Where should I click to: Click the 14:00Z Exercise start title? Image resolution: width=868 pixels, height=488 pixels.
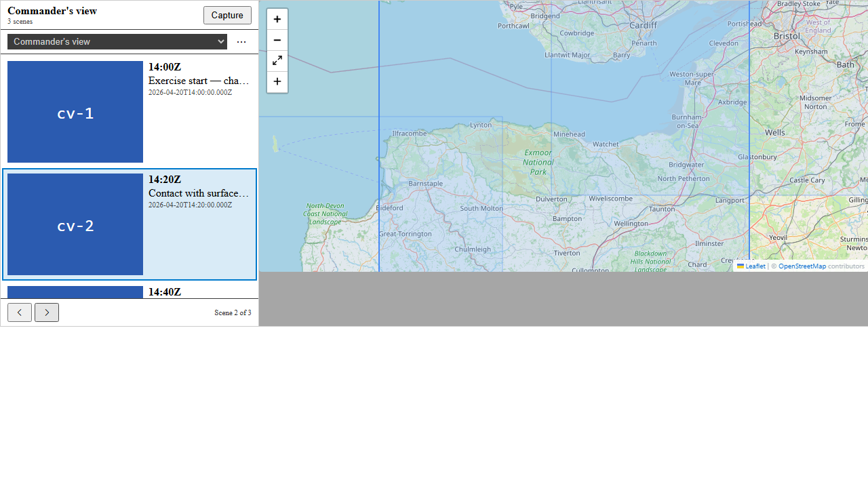[199, 81]
